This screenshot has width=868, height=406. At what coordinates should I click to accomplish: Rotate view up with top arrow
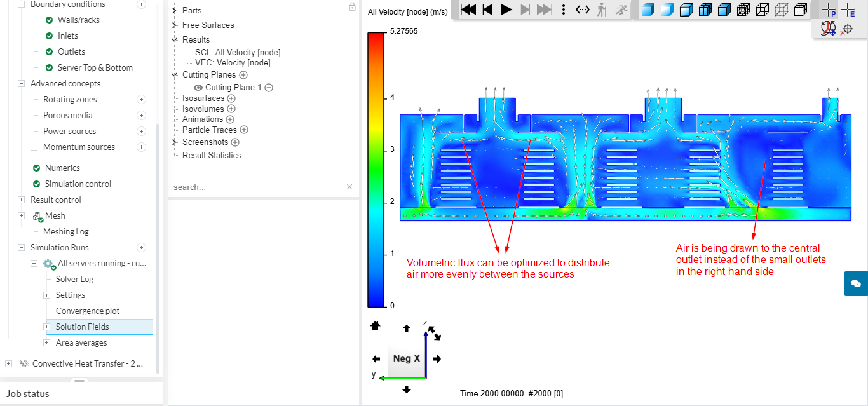407,328
